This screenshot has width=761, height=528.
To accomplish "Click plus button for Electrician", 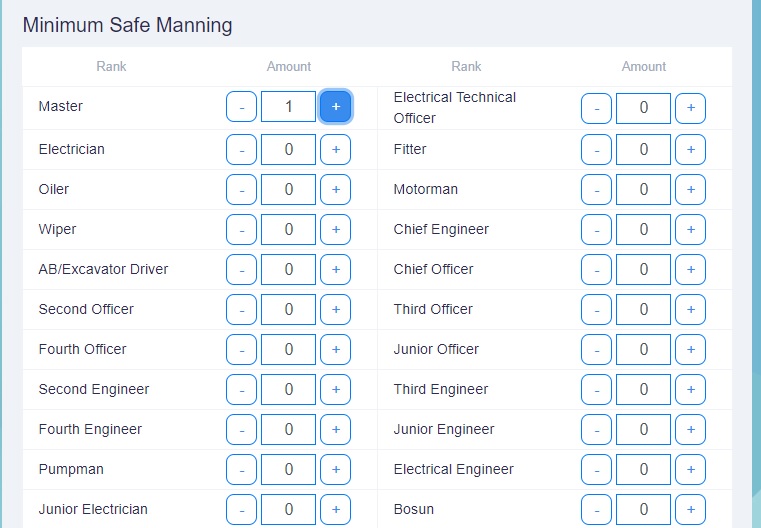I will (x=335, y=149).
